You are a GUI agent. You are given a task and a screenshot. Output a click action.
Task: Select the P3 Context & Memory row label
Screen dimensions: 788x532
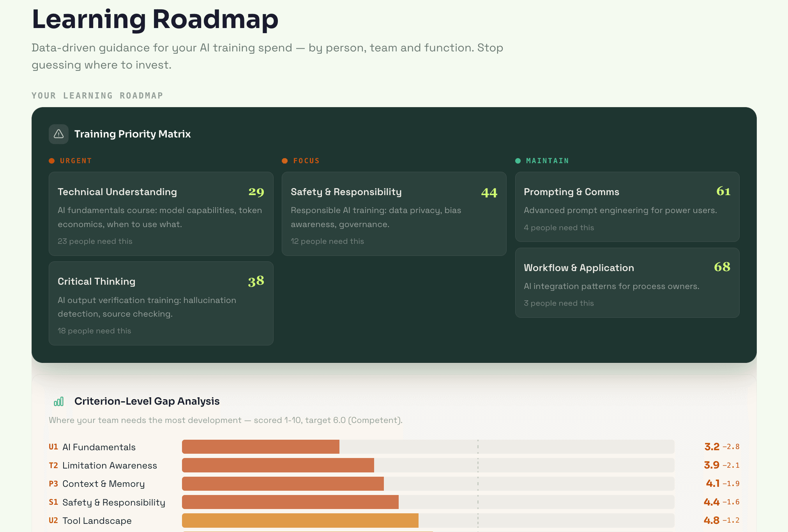[x=97, y=484]
